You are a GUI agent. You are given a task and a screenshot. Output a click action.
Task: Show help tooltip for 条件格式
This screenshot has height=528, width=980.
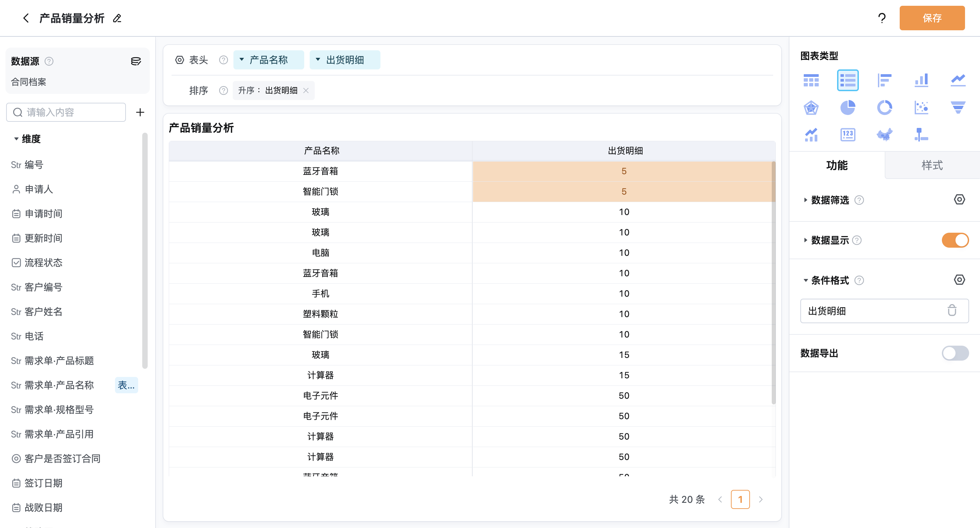[x=859, y=280]
